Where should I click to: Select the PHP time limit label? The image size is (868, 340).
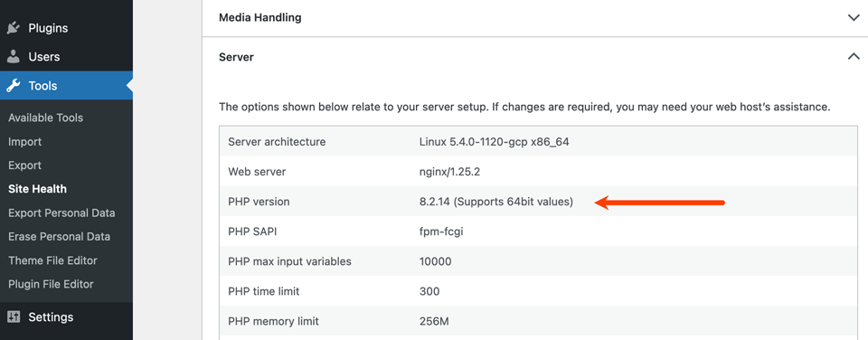pyautogui.click(x=264, y=291)
